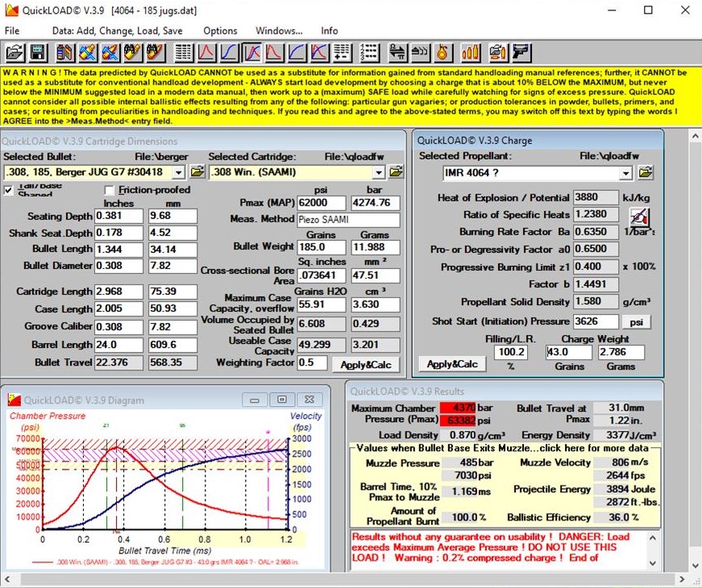Click the first binoculars and cartridge toolbar icon
The image size is (702, 588).
132,53
